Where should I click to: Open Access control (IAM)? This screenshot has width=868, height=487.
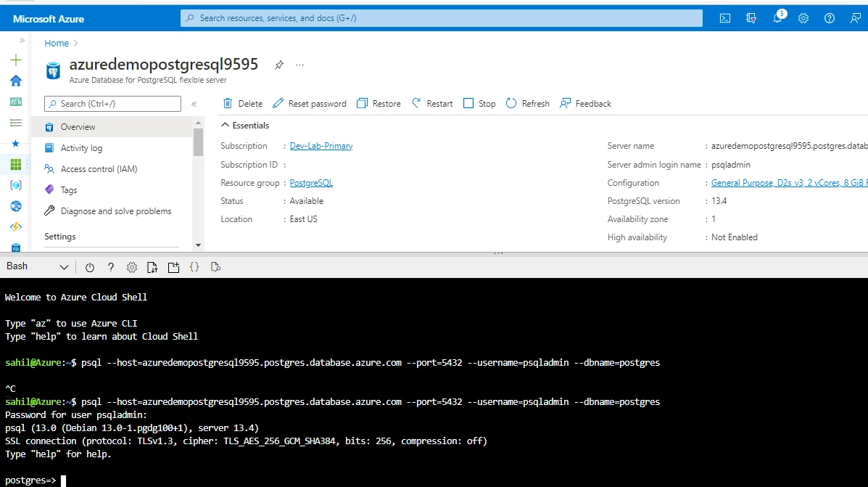pyautogui.click(x=101, y=168)
